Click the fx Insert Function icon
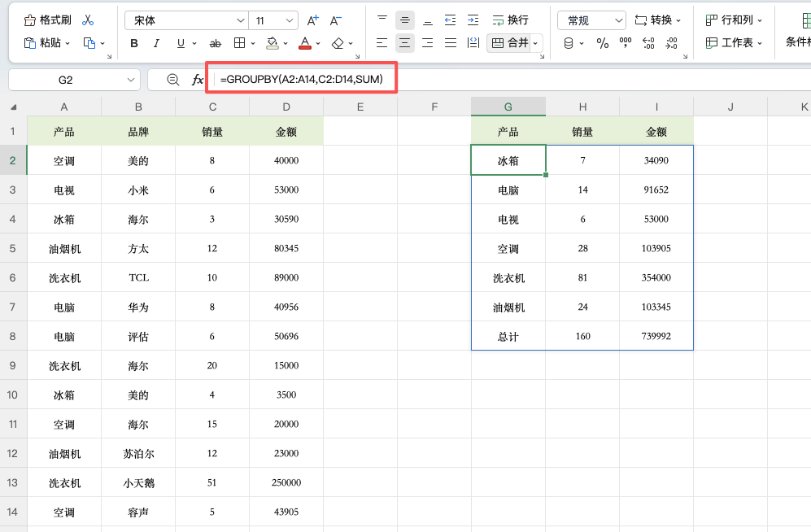The width and height of the screenshot is (811, 532). click(198, 80)
